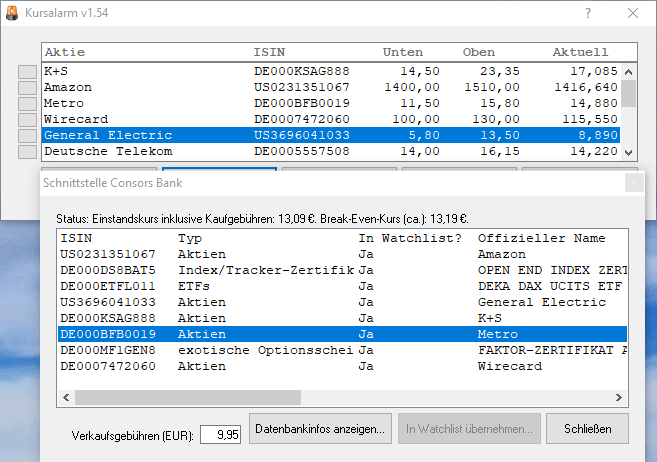Select the US0231351067 Amazon row in Consors list
Viewport: 657px width, 462px height.
[342, 254]
